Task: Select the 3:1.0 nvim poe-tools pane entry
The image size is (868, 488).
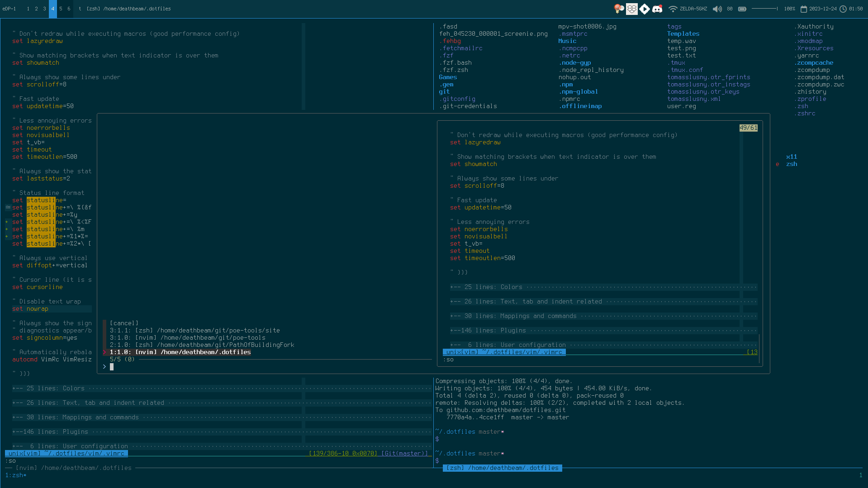Action: 187,337
